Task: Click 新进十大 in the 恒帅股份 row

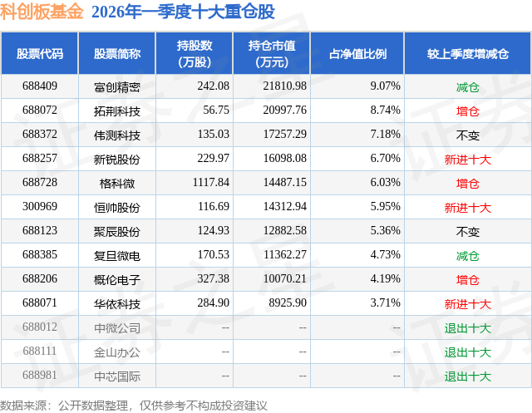Action: [468, 208]
